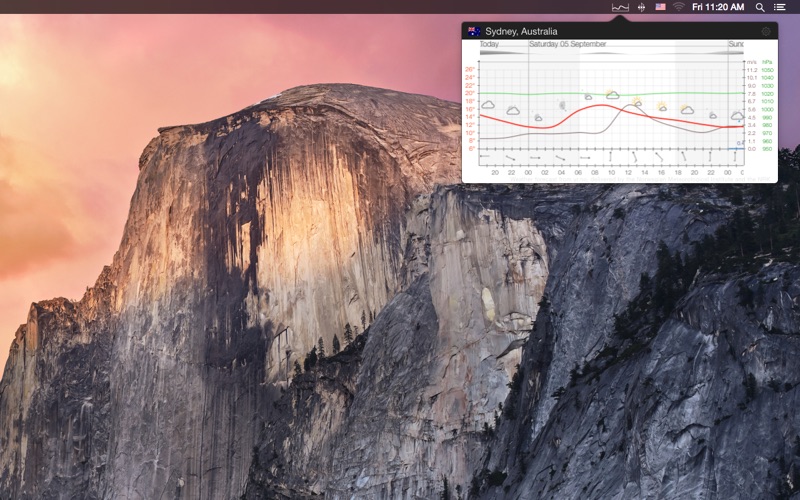Click the 1050 value on pressure scale

coord(767,70)
